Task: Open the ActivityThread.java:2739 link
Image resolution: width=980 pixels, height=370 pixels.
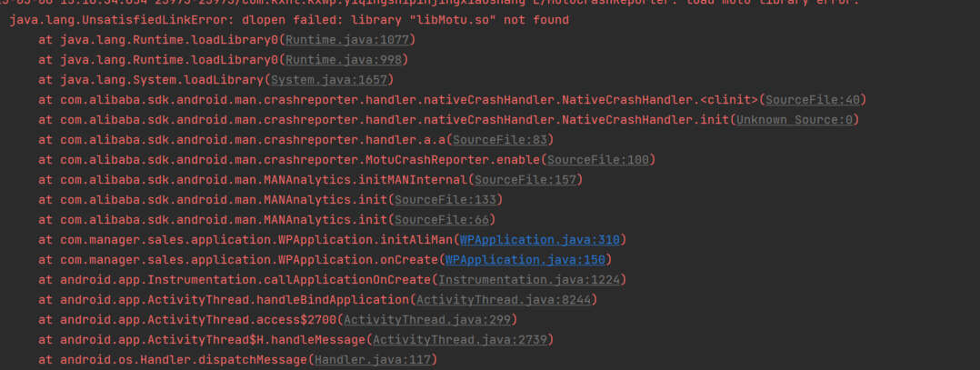Action: tap(460, 340)
